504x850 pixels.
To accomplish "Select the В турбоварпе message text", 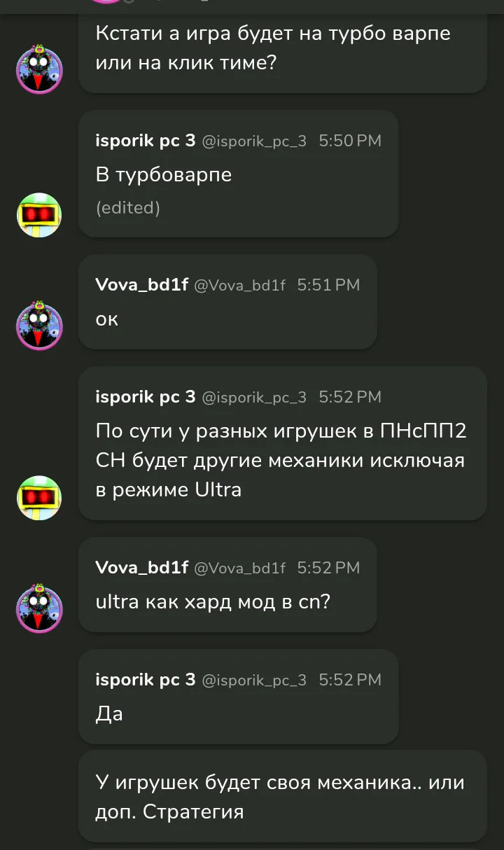I will click(164, 175).
